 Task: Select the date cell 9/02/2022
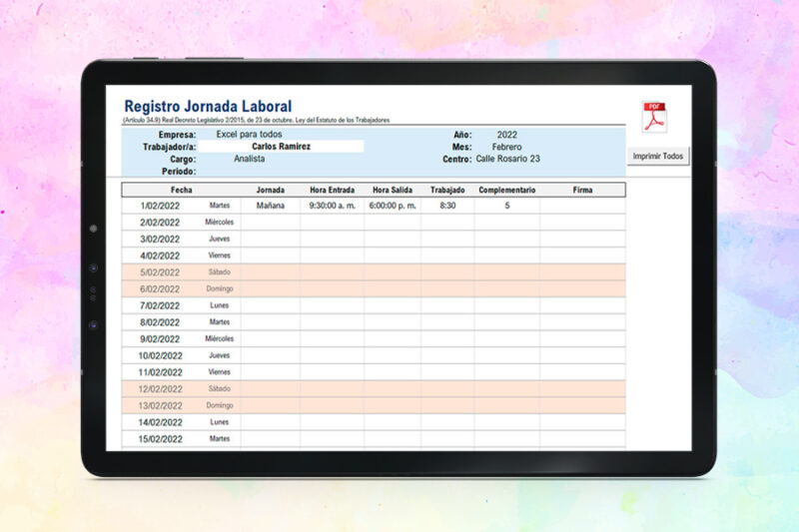click(x=160, y=339)
